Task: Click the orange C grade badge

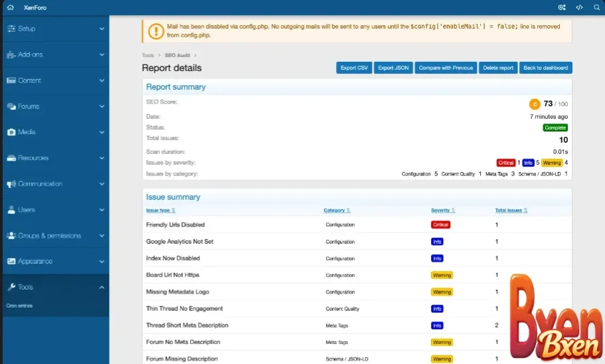Action: [x=535, y=104]
